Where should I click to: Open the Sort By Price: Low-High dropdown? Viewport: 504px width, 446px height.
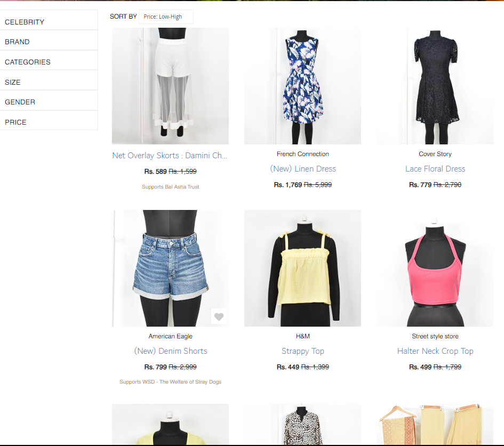[x=166, y=17]
